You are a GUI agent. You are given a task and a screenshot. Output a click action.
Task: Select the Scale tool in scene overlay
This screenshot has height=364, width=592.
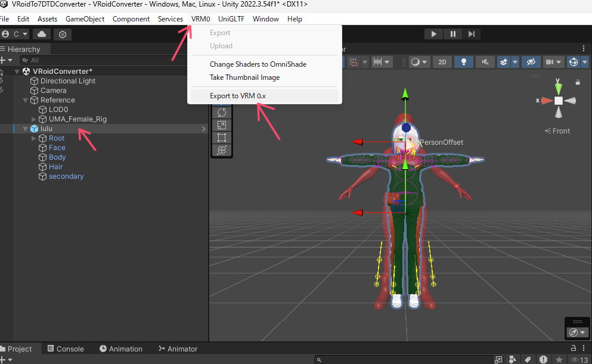pos(222,125)
